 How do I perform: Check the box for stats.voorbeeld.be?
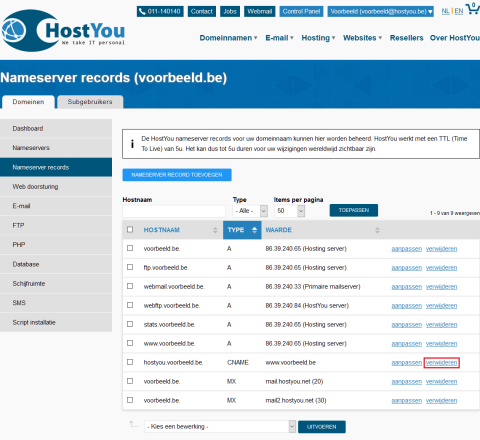coord(130,324)
